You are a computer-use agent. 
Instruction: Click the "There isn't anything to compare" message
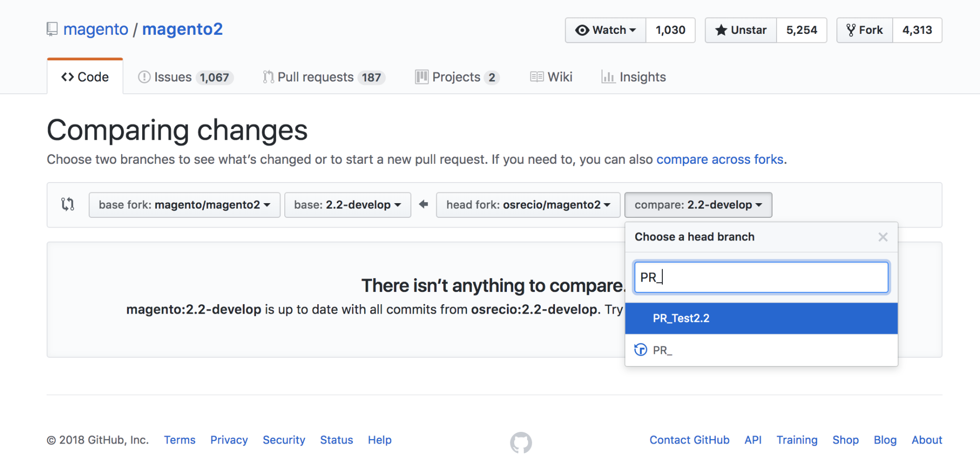point(493,286)
